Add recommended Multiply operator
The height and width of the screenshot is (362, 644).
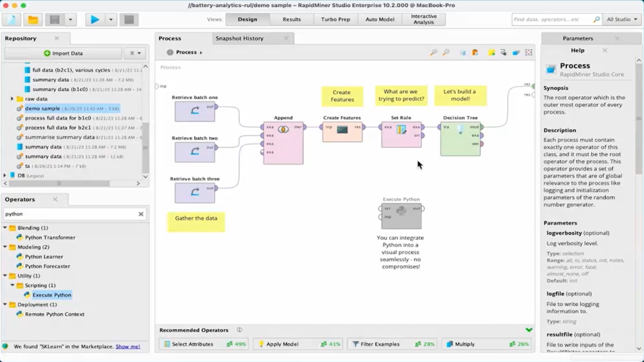[x=487, y=344]
